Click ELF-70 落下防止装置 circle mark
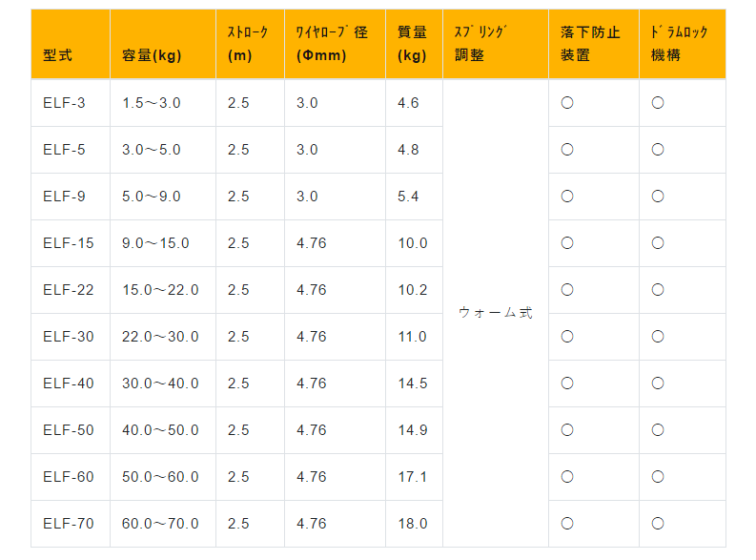 (567, 524)
